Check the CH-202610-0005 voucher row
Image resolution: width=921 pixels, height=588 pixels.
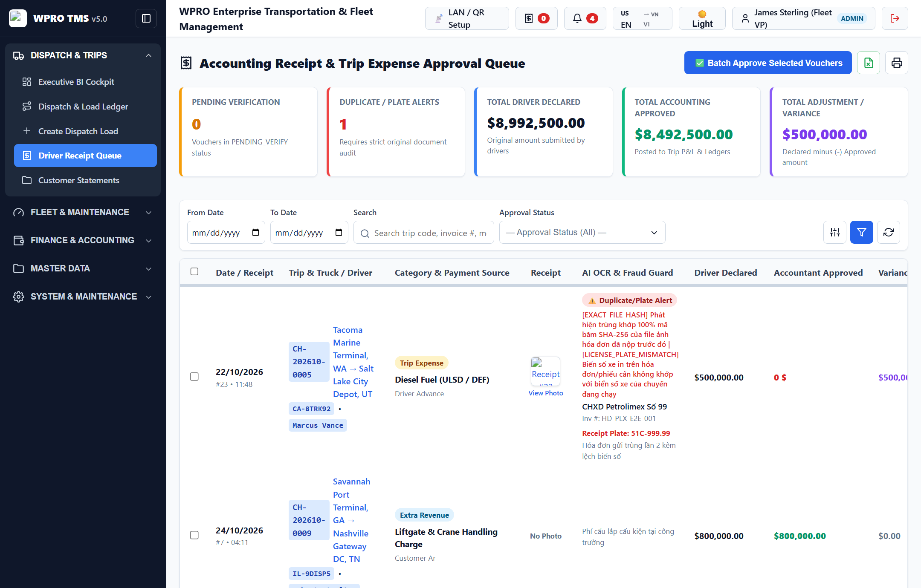point(194,377)
